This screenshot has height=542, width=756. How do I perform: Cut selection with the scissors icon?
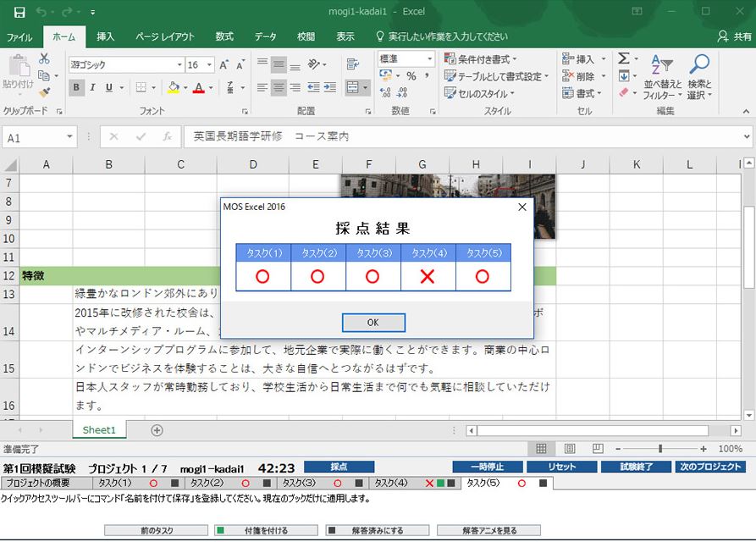[44, 58]
